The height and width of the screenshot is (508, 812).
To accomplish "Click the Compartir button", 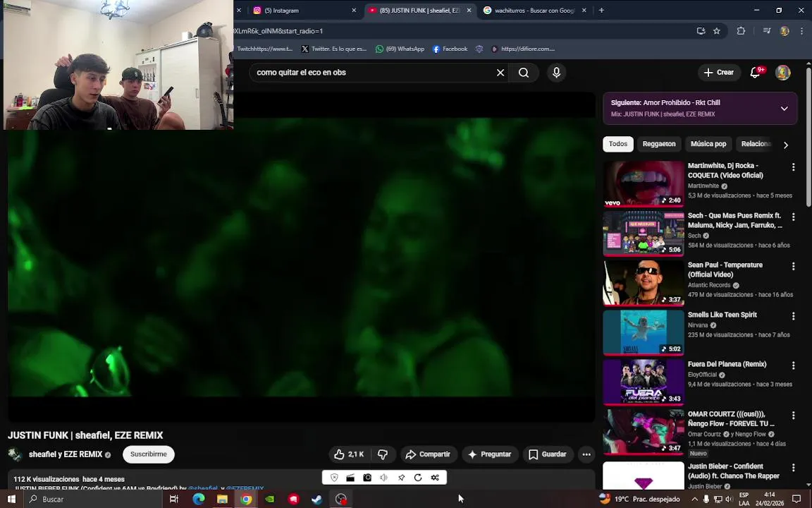I will coord(429,454).
